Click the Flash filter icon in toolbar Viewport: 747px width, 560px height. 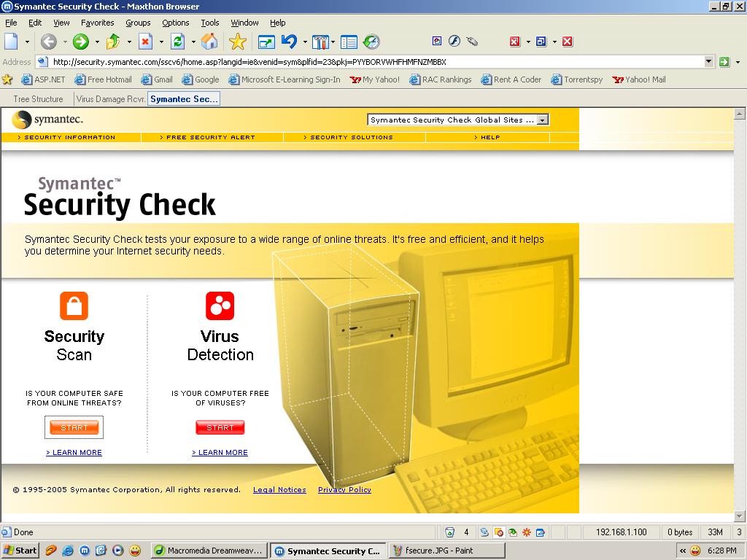click(454, 42)
